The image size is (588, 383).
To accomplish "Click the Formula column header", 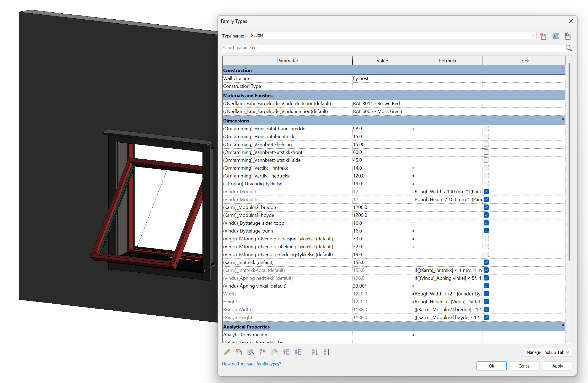I will [x=447, y=61].
